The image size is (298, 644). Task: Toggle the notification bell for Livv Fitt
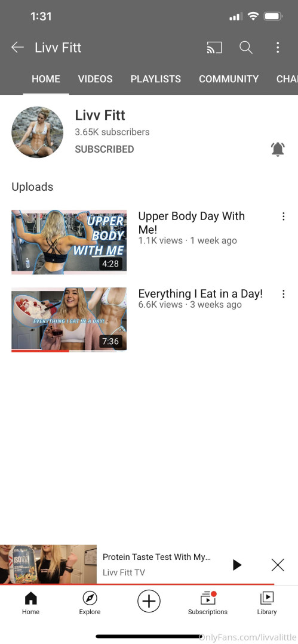click(278, 149)
